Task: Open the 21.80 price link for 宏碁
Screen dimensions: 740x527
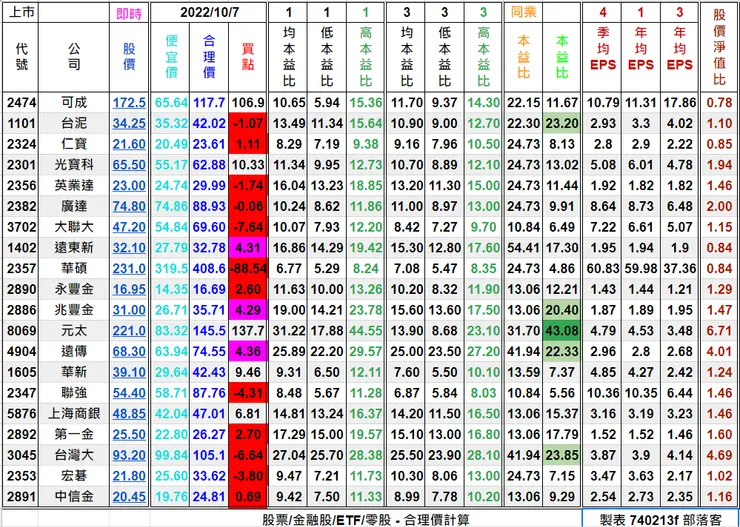Action: (x=129, y=476)
